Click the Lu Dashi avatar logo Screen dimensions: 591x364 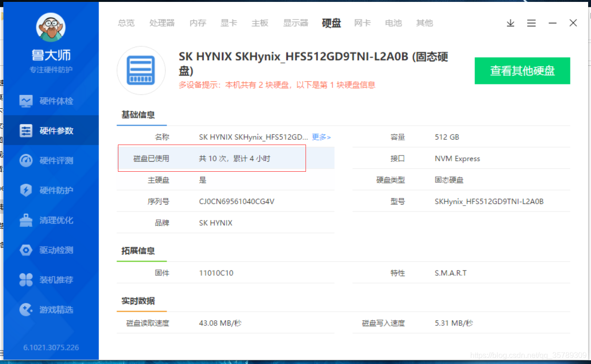[x=51, y=27]
